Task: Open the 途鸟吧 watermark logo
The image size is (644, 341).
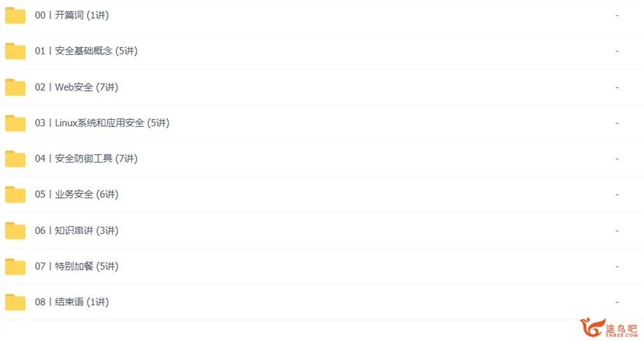Action: (x=609, y=328)
